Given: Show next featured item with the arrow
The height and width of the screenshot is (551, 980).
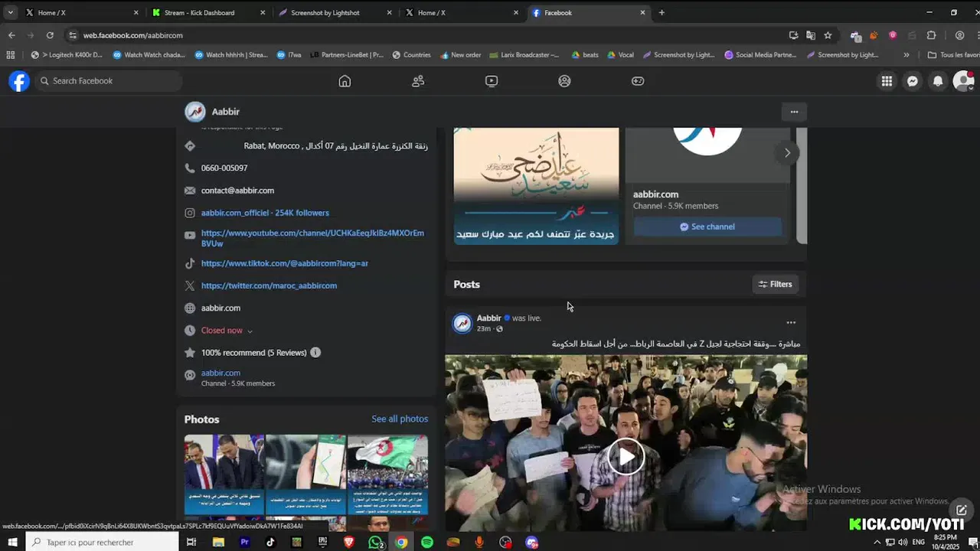Looking at the screenshot, I should [787, 153].
